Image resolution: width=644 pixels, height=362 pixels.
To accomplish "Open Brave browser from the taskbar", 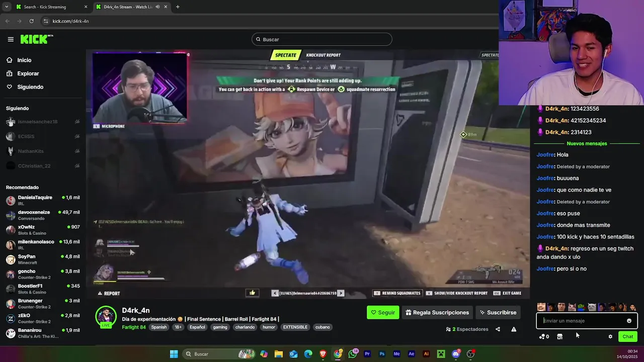I will pos(323,354).
